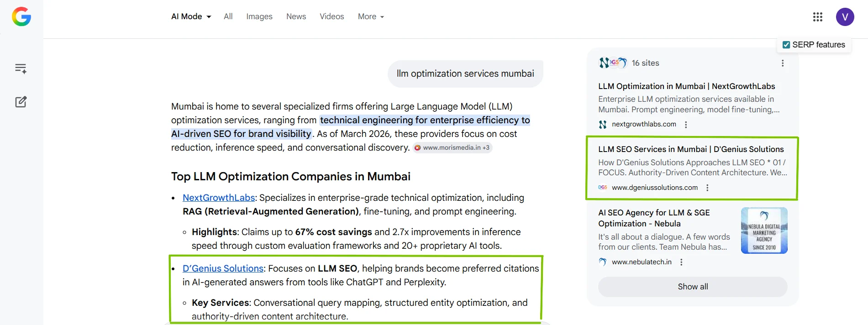Switch to the Videos tab
Image resolution: width=868 pixels, height=325 pixels.
point(332,16)
